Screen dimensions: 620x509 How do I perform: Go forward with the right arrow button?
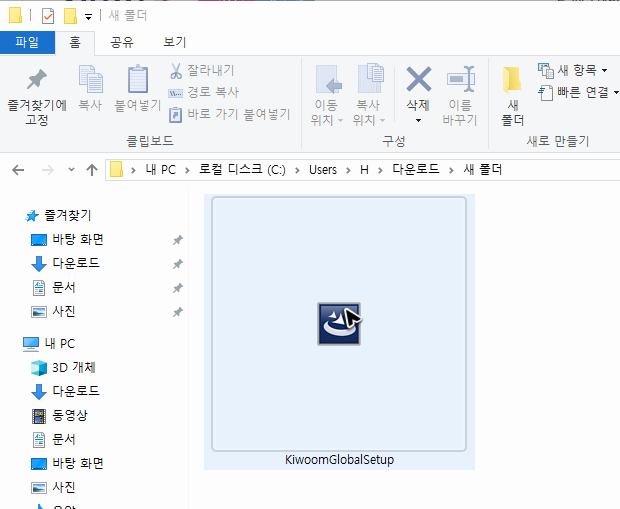tap(48, 170)
